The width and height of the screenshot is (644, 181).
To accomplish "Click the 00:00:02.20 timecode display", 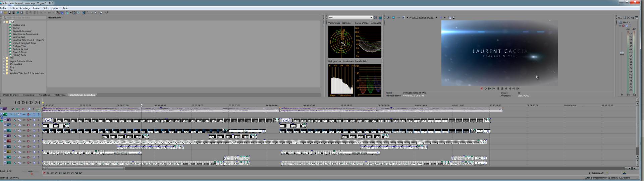I will (x=27, y=103).
